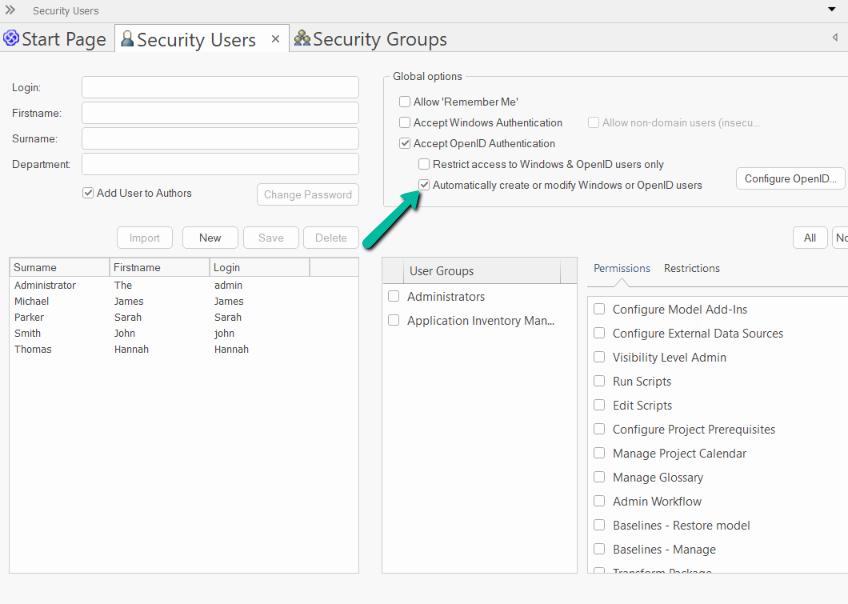Screen dimensions: 848x604
Task: Select the Parker user row
Action: click(x=184, y=317)
